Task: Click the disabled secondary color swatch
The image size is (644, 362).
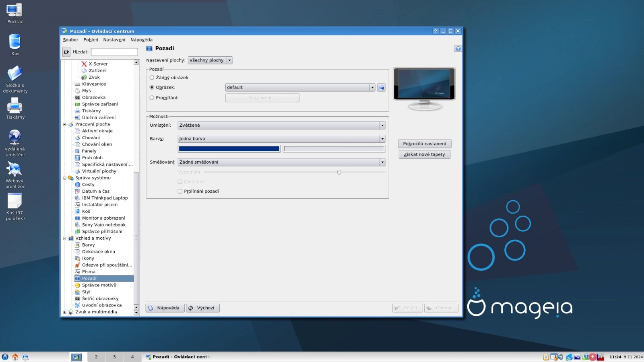Action: click(x=334, y=149)
